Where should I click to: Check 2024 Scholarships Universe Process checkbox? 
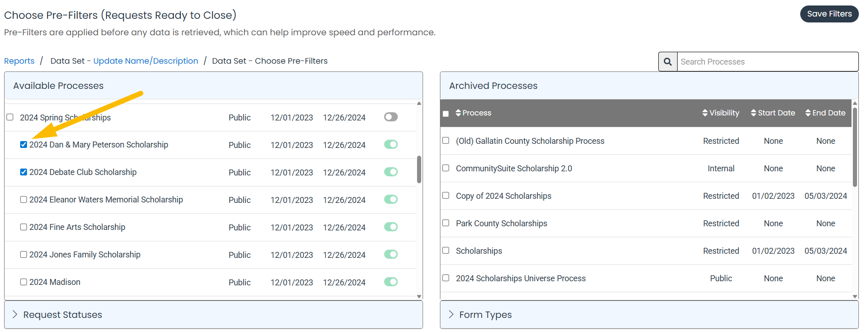tap(446, 278)
